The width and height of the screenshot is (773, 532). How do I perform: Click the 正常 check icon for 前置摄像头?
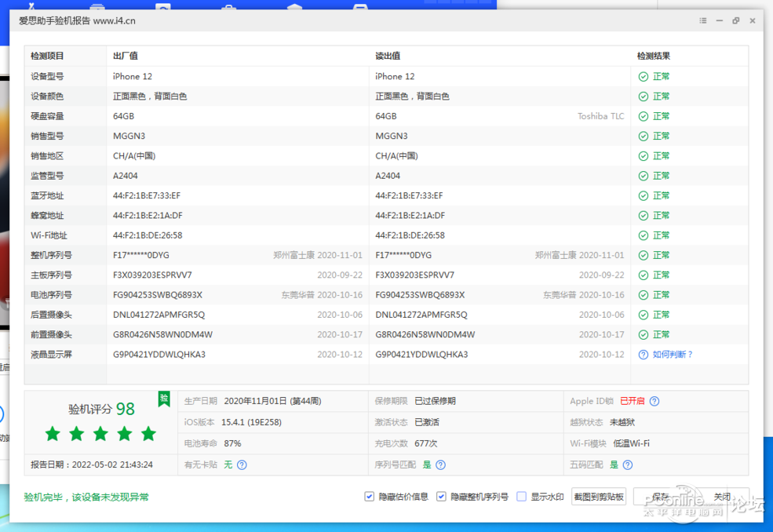[644, 335]
